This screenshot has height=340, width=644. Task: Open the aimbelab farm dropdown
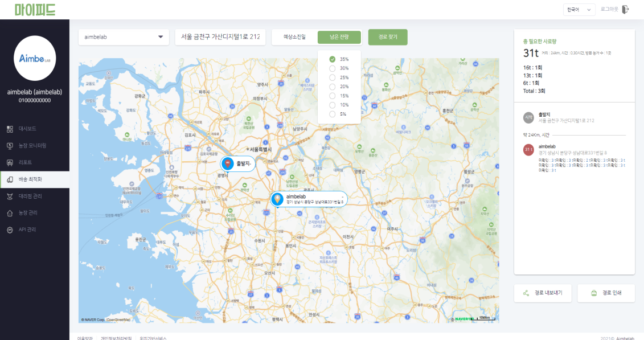124,37
